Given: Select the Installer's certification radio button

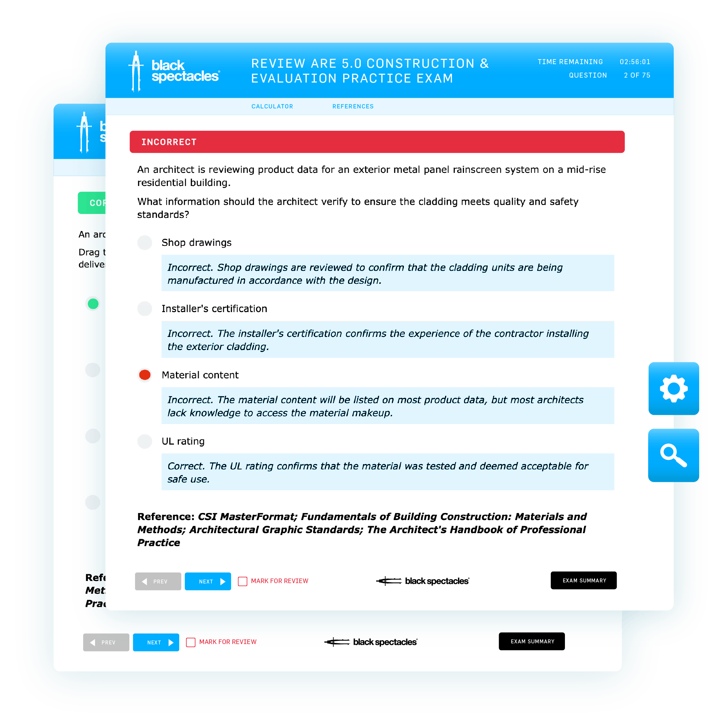Looking at the screenshot, I should [x=146, y=307].
